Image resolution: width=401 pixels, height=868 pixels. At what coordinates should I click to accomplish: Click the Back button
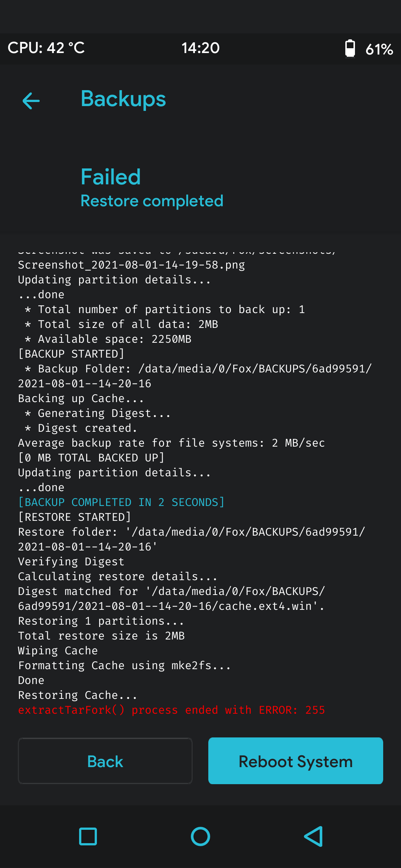pos(105,761)
